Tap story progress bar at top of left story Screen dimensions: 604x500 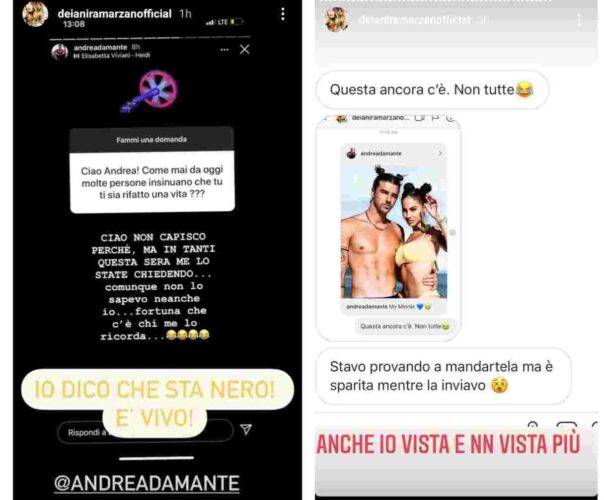(x=149, y=38)
